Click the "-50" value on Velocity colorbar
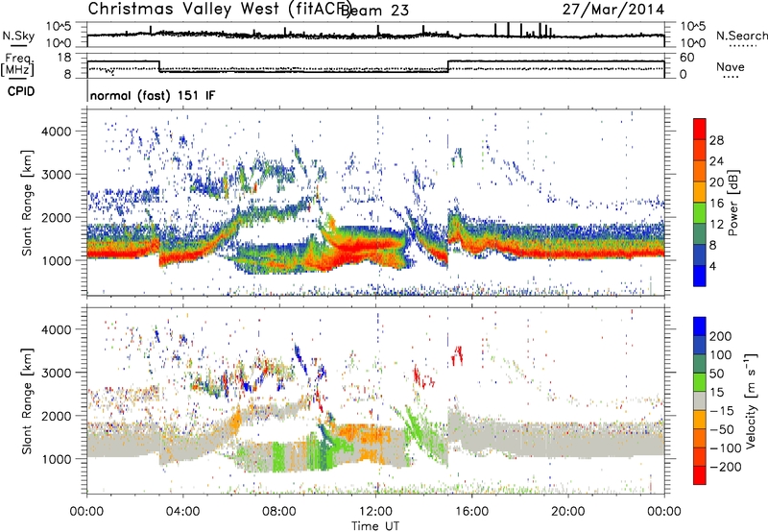 [x=721, y=429]
